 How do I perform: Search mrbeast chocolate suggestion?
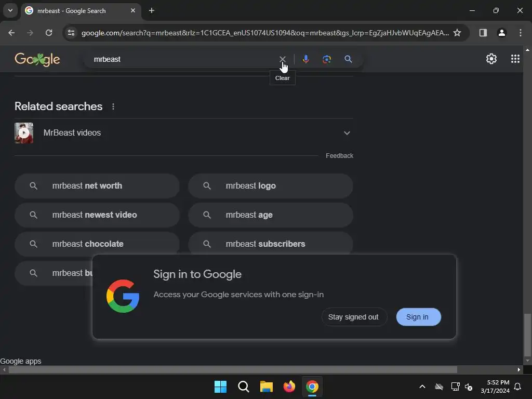[x=97, y=243]
